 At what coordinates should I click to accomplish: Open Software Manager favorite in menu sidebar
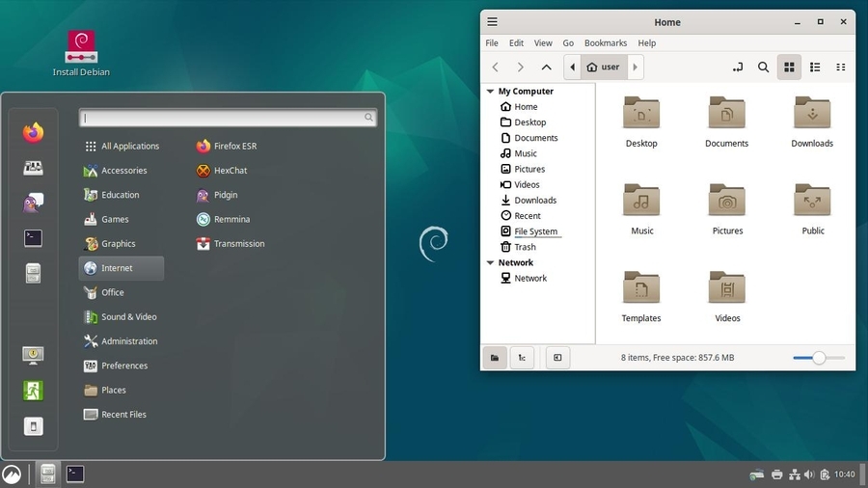click(x=33, y=168)
